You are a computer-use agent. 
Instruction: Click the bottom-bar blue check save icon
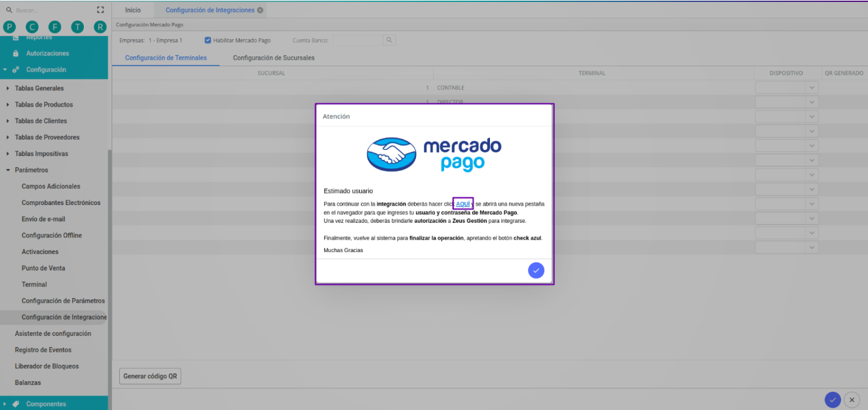click(x=833, y=400)
